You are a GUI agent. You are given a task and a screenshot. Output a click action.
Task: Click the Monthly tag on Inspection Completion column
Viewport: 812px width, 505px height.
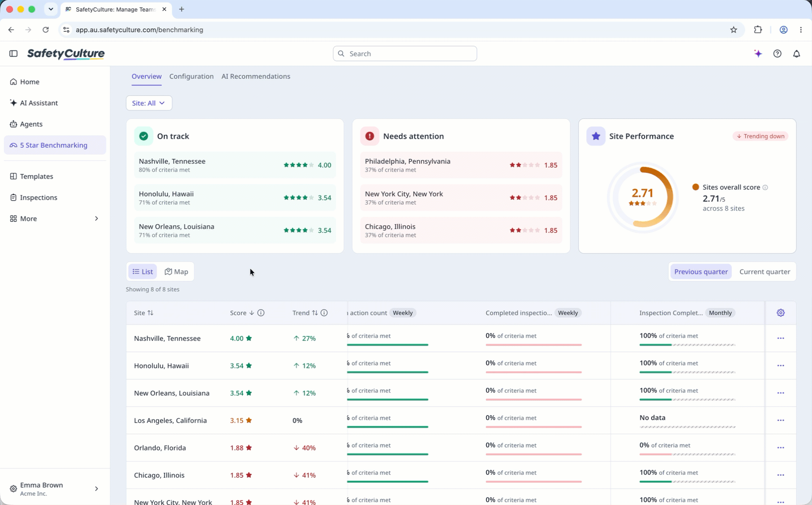[x=720, y=313]
